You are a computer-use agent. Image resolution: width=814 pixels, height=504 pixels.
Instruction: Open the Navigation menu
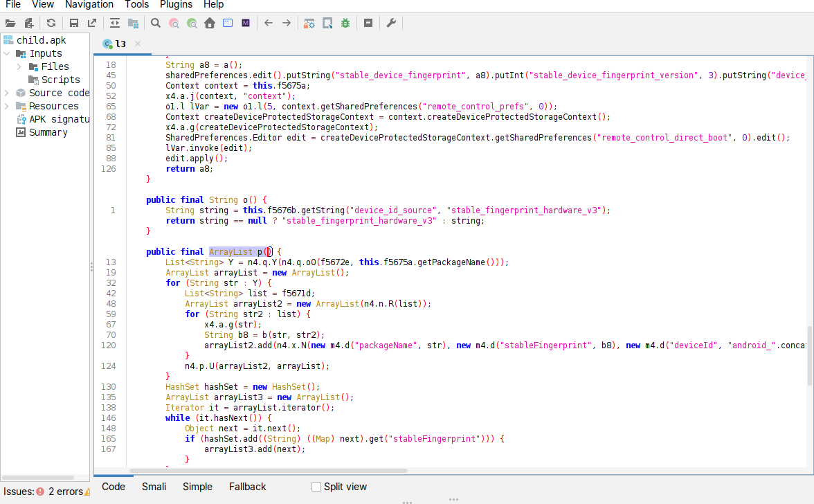[x=89, y=5]
